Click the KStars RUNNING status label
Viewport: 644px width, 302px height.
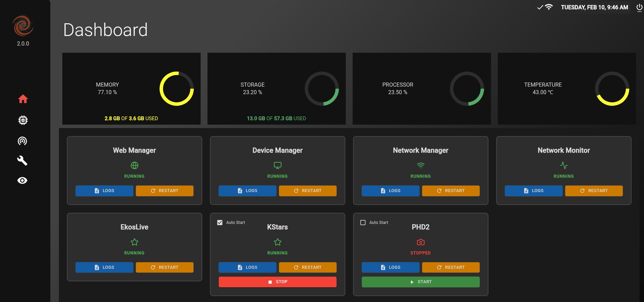click(x=278, y=253)
